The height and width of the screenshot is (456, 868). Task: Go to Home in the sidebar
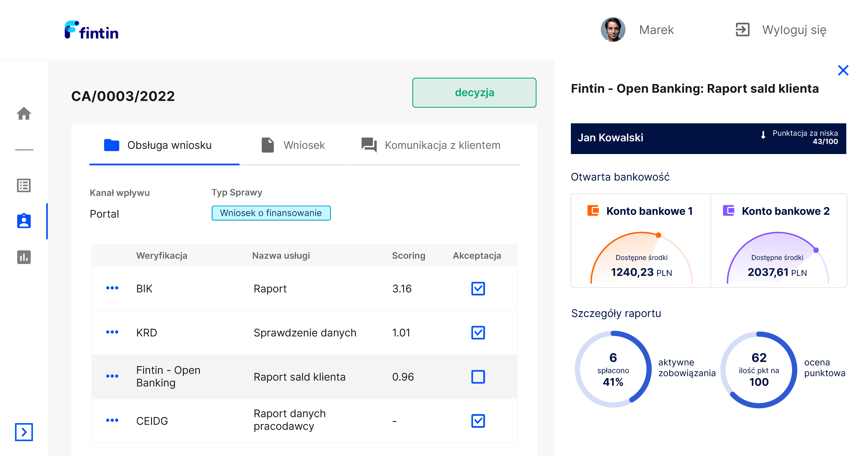(x=24, y=114)
